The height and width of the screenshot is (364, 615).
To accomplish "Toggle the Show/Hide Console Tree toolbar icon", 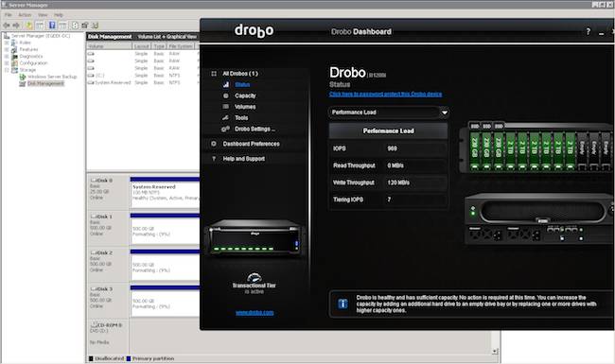I will (40, 26).
